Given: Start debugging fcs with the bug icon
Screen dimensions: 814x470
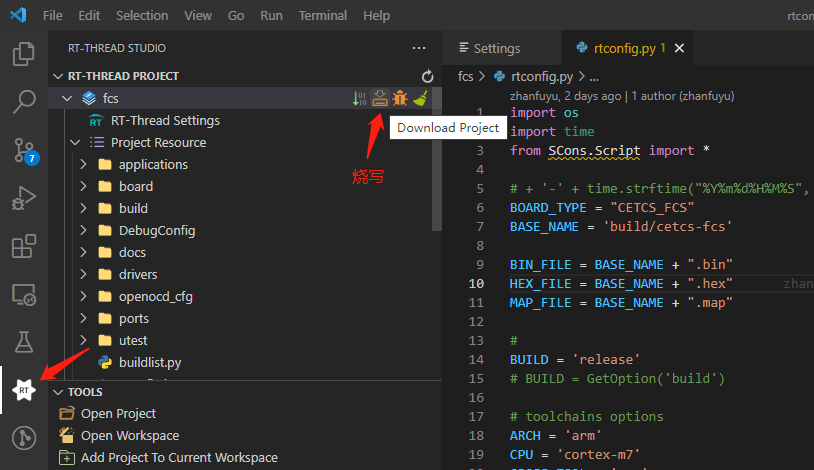Looking at the screenshot, I should click(400, 98).
